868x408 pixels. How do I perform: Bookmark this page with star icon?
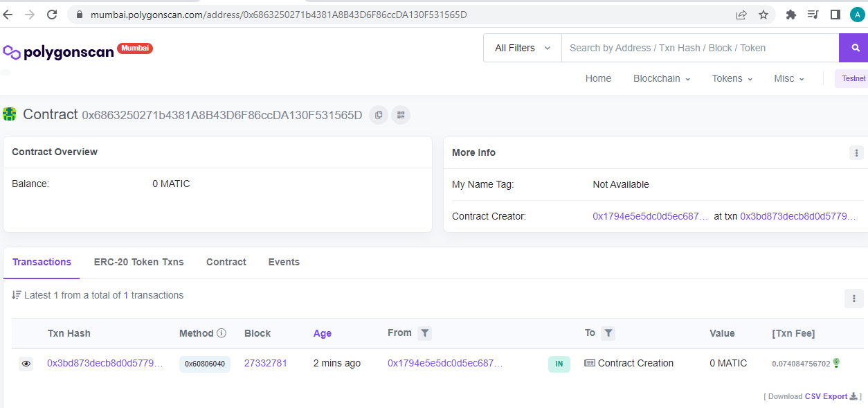(763, 14)
